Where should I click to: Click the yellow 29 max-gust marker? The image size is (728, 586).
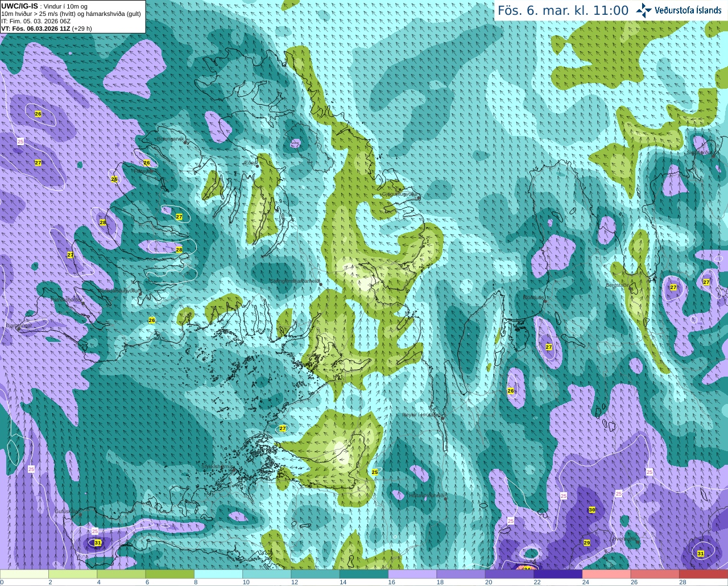point(587,543)
